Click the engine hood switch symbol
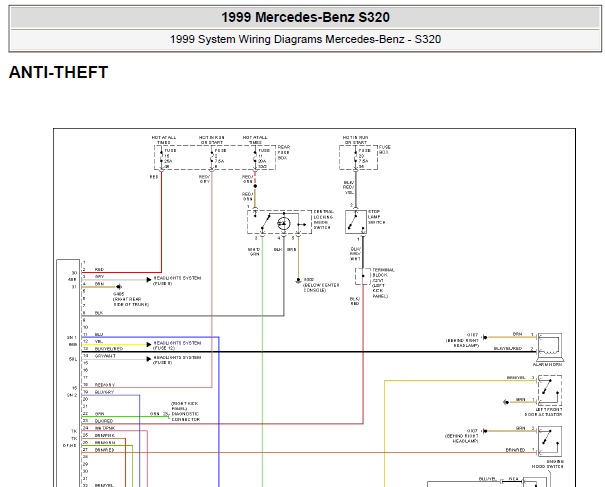605x487 pixels. [550, 441]
